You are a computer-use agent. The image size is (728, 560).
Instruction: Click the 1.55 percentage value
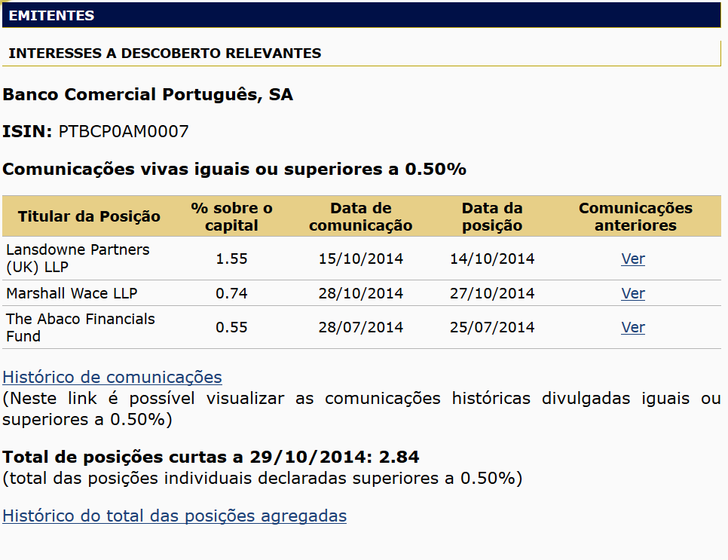pos(231,259)
